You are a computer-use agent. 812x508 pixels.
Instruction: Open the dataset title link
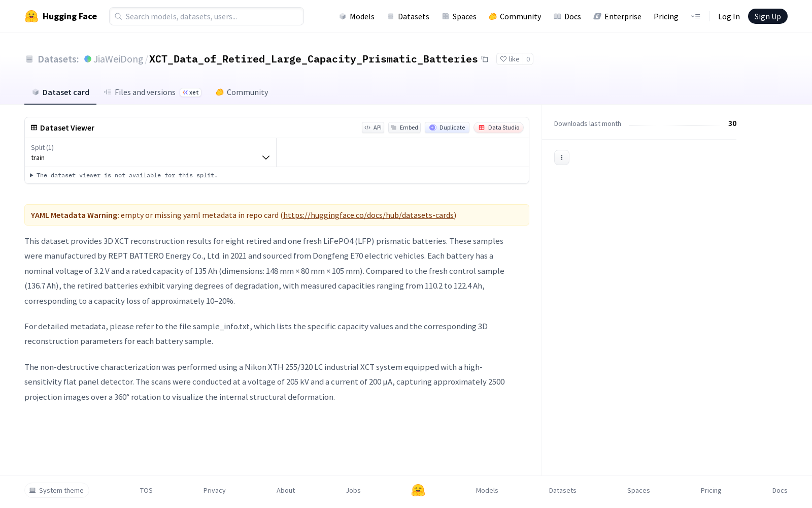314,59
